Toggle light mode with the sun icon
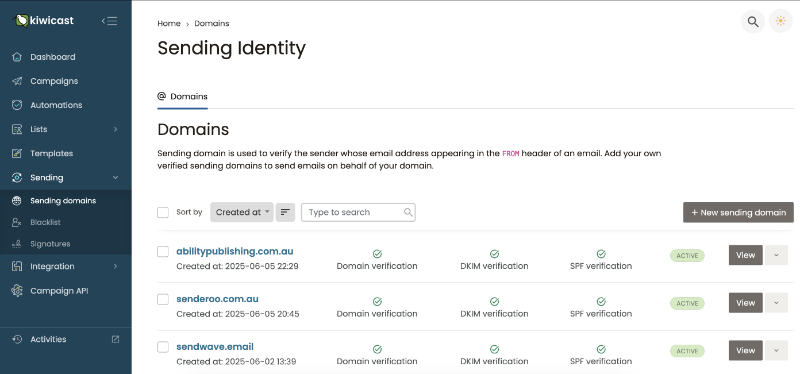This screenshot has height=374, width=800. click(780, 21)
